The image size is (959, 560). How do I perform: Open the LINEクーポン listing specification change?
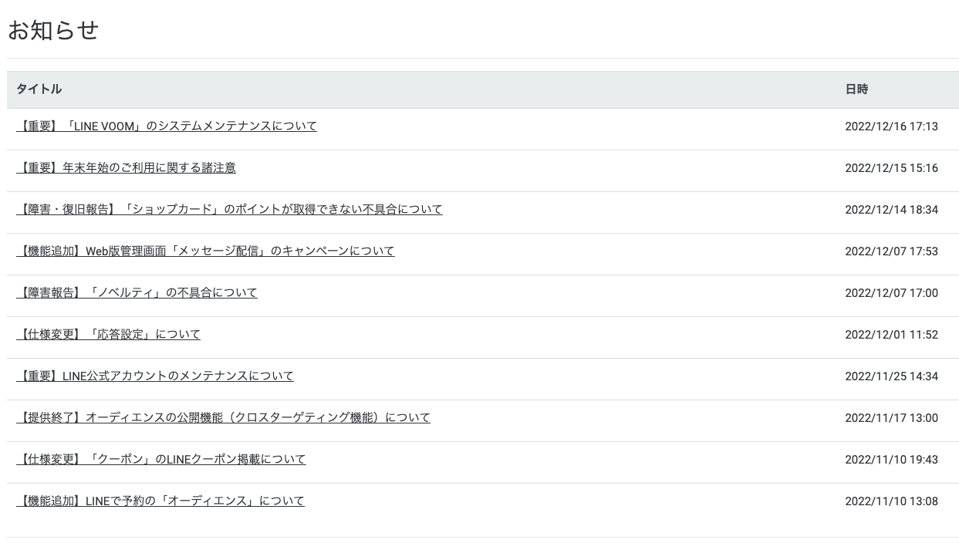(160, 460)
